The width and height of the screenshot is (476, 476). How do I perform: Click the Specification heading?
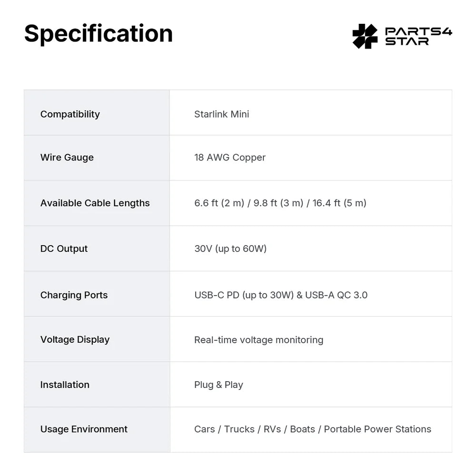click(99, 33)
